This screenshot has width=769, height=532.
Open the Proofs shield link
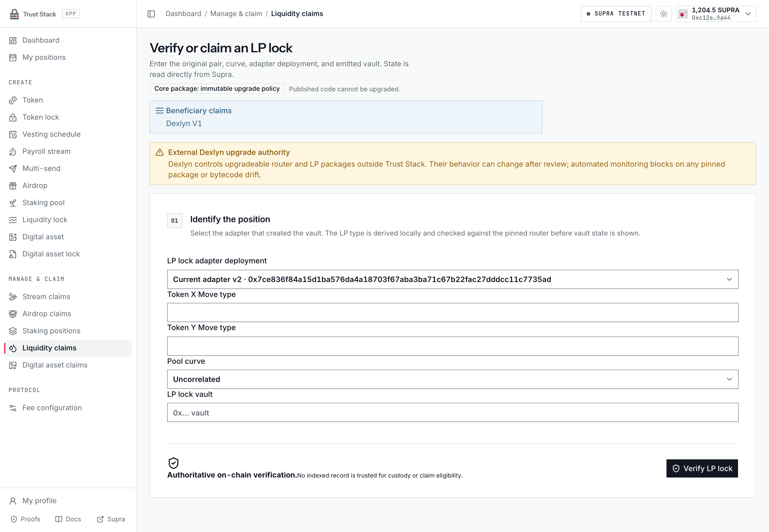(x=25, y=519)
